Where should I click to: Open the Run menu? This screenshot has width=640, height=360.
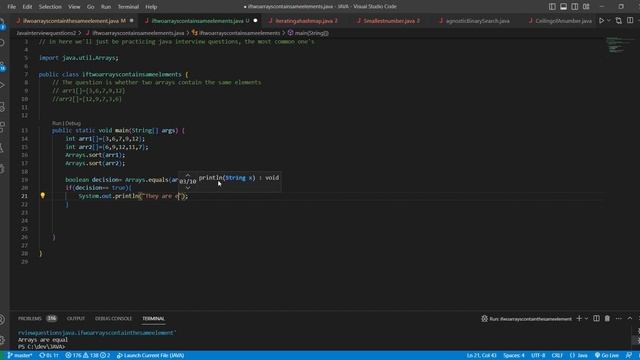(106, 7)
